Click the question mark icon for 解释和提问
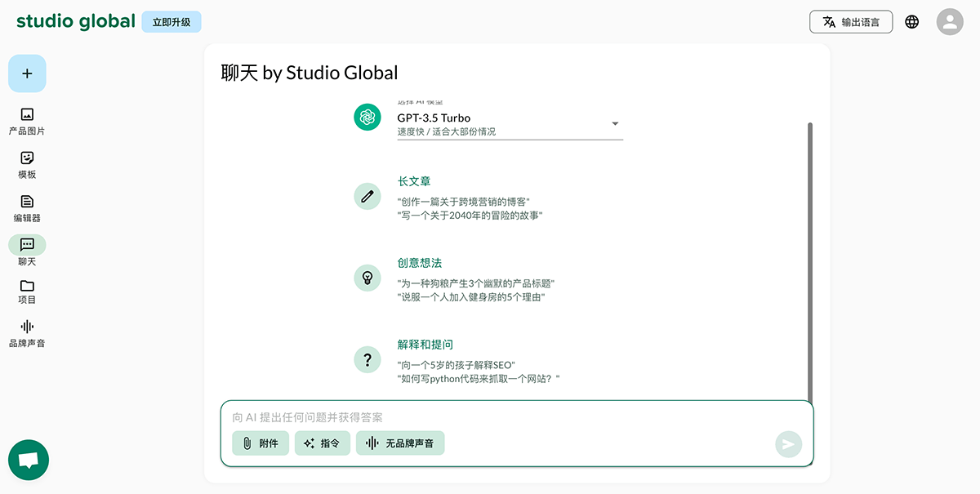Image resolution: width=980 pixels, height=494 pixels. coord(367,359)
